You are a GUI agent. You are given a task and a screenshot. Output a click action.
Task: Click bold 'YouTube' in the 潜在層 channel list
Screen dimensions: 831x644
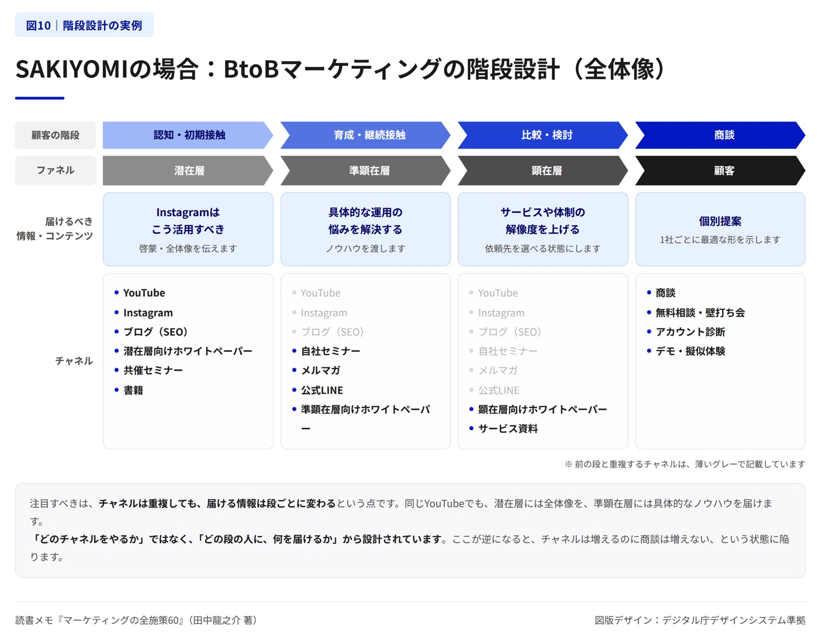pos(144,293)
